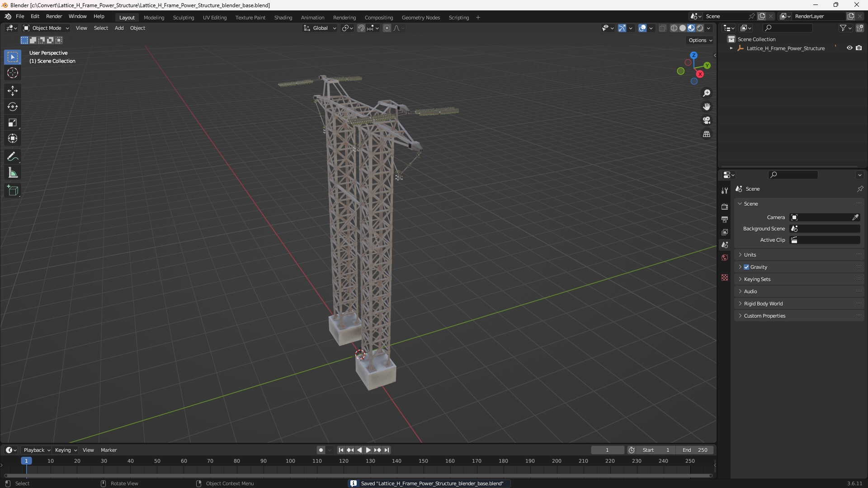Switch to the Shading workspace tab
The image size is (868, 488).
pyautogui.click(x=283, y=18)
